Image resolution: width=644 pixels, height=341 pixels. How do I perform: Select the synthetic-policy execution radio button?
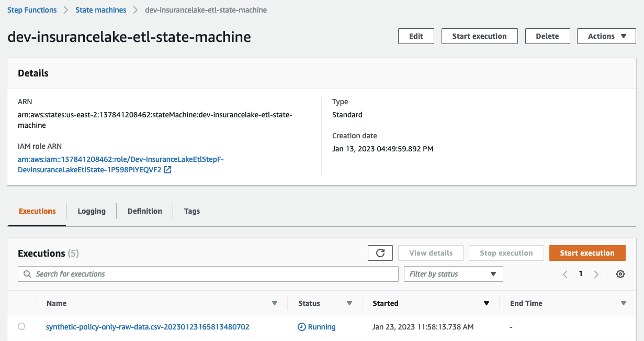click(x=21, y=326)
